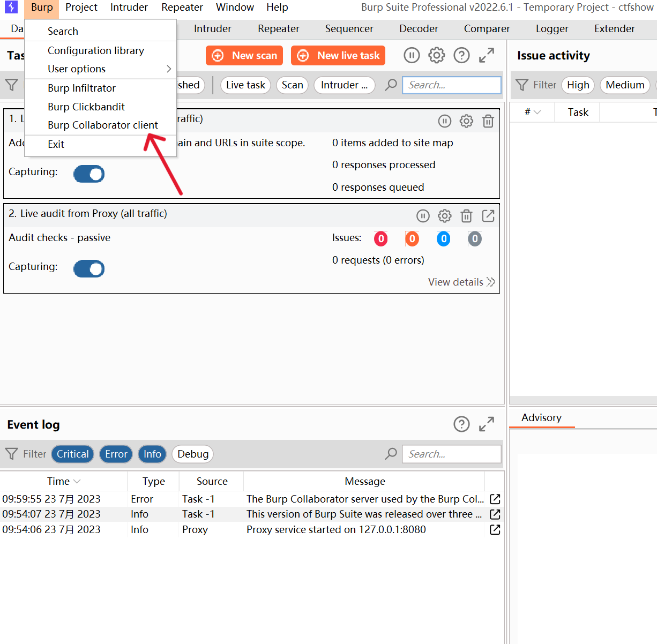Click the tasks Search input field

pos(452,85)
